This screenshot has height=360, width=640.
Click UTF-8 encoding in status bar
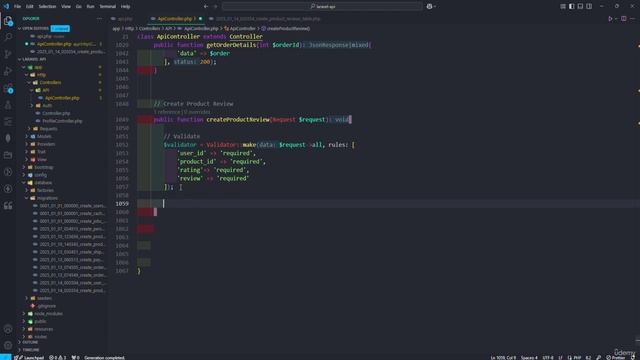coord(548,358)
